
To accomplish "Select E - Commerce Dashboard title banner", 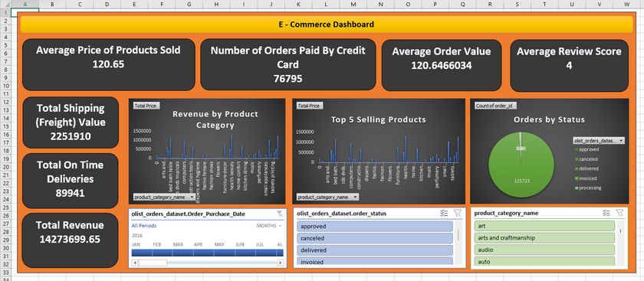I will pos(327,25).
